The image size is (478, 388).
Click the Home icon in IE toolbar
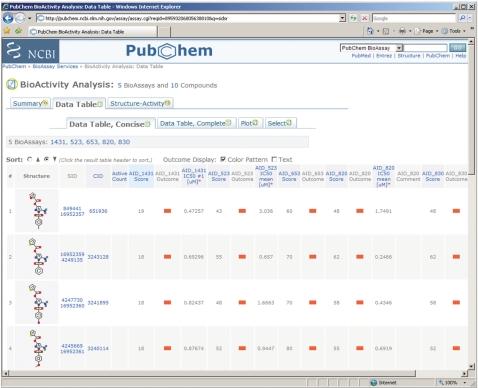(x=370, y=31)
